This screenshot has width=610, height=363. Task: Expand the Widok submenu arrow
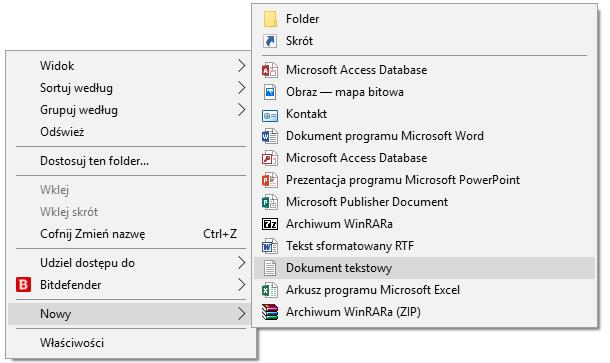coord(242,66)
